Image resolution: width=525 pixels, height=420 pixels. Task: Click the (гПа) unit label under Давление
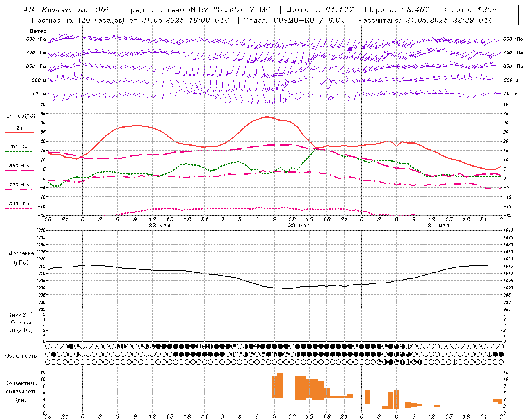(21, 262)
